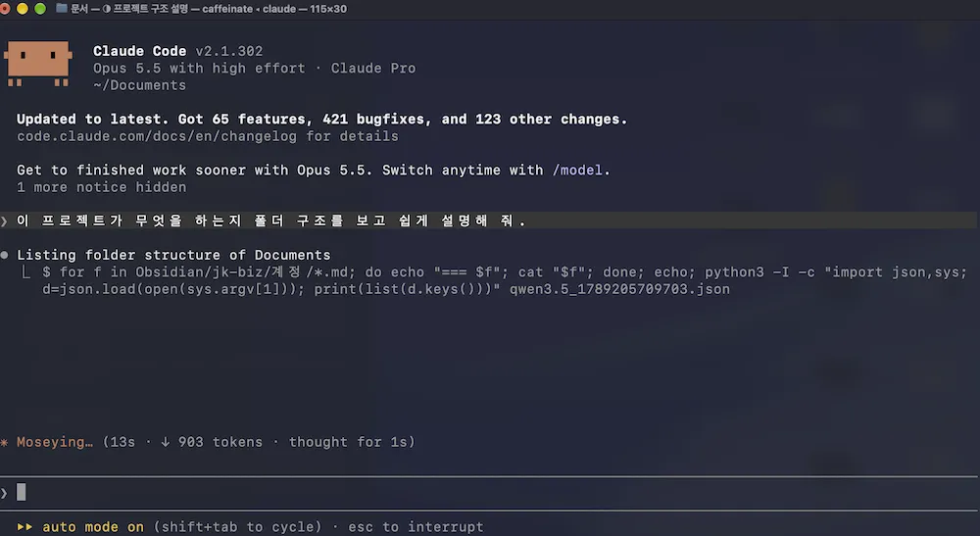Click the half-circle status icon in the title bar
Image resolution: width=980 pixels, height=536 pixels.
(106, 9)
